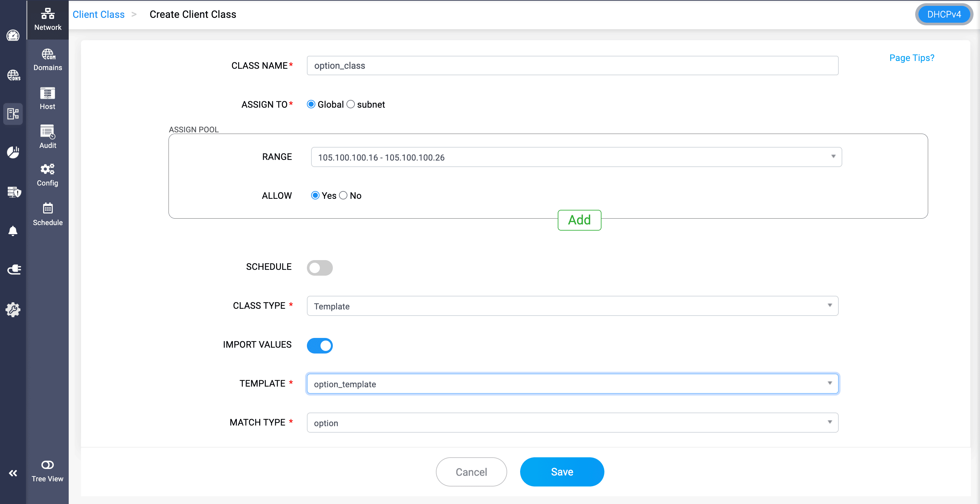
Task: Select the subnet radio button
Action: 350,104
